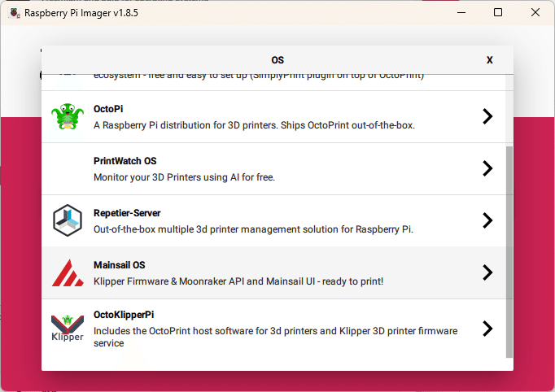This screenshot has width=555, height=392.
Task: Open the Repetier-Server chevron arrow
Action: click(487, 220)
